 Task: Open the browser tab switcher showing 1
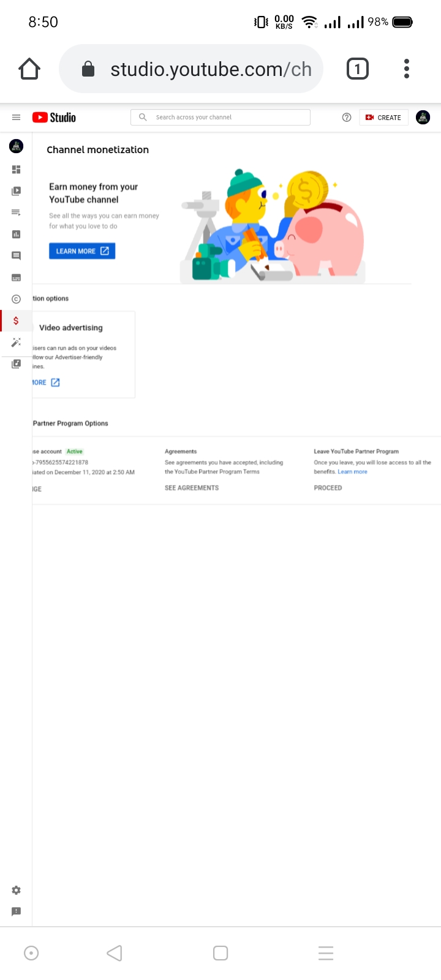coord(358,69)
